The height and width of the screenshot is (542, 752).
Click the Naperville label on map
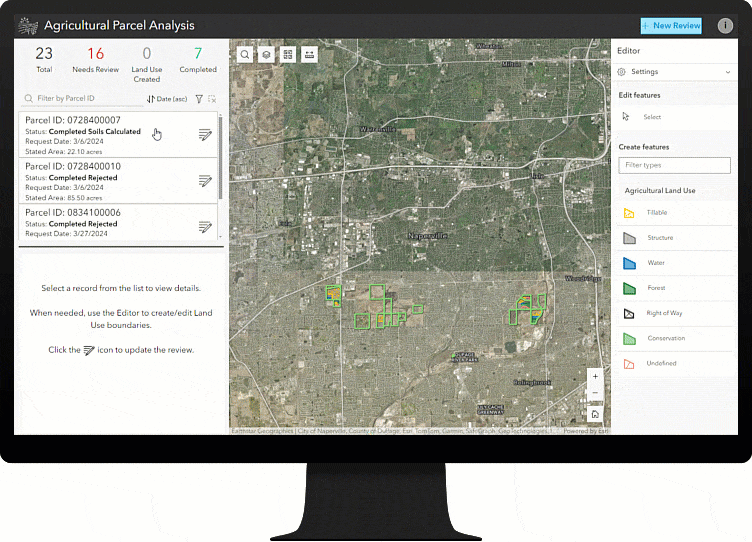click(x=427, y=236)
